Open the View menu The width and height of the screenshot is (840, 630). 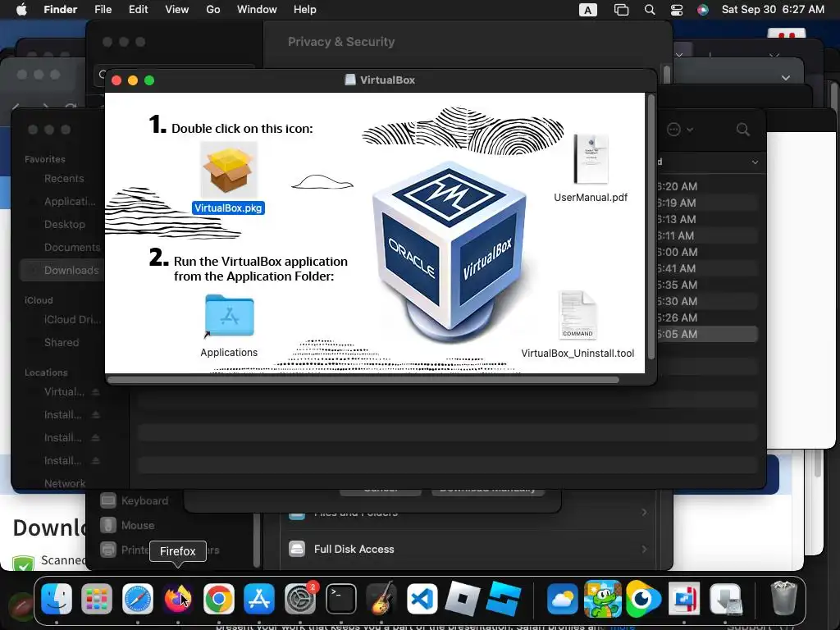point(177,10)
